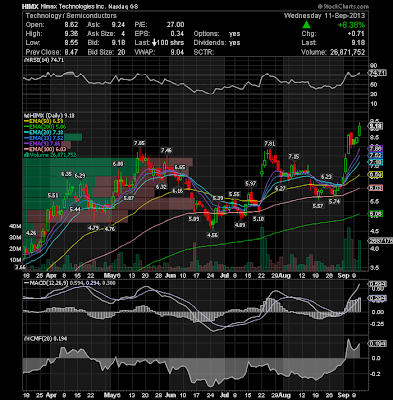The image size is (393, 400).
Task: Click the P/E 27.00 value
Action: pyautogui.click(x=175, y=25)
